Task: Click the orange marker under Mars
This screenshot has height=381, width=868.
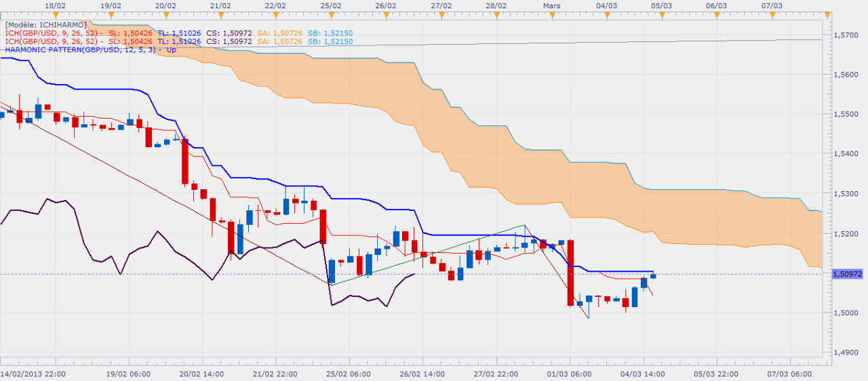Action: (x=551, y=14)
